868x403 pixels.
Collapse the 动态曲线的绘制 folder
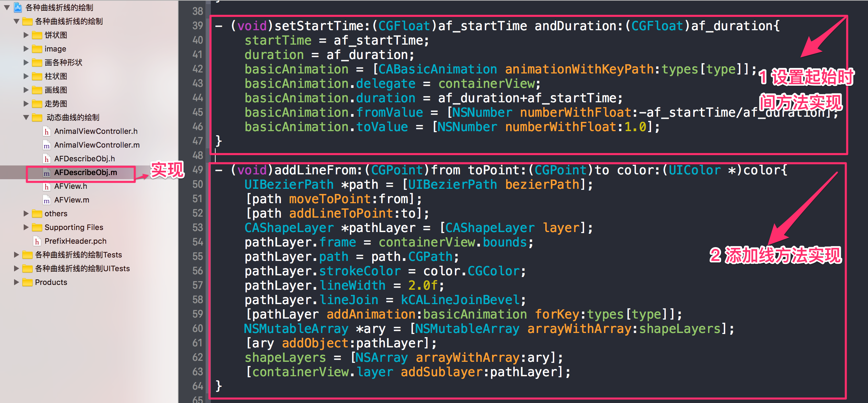[26, 117]
